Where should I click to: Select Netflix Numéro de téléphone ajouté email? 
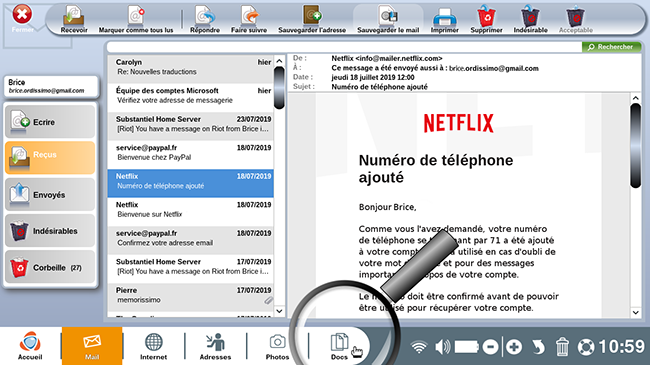click(190, 183)
